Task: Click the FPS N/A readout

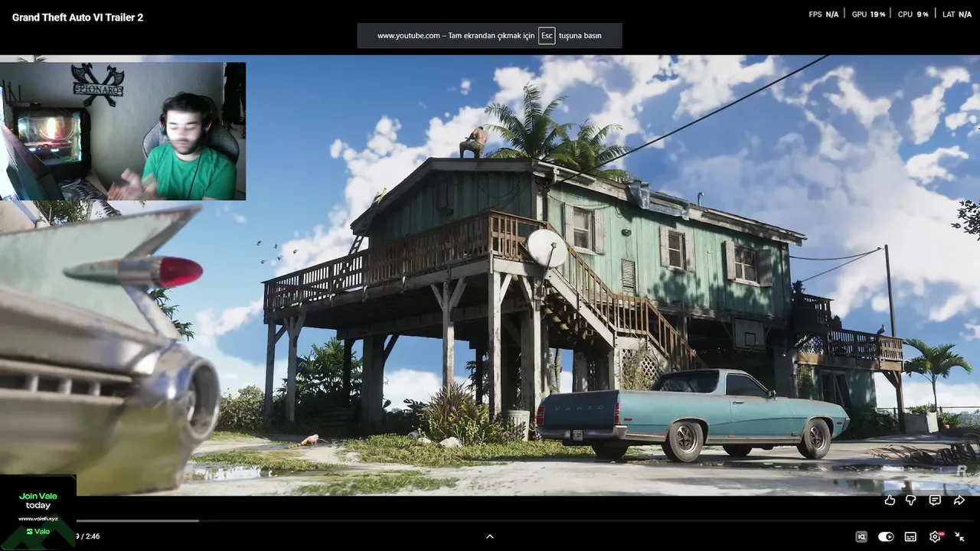Action: point(824,15)
